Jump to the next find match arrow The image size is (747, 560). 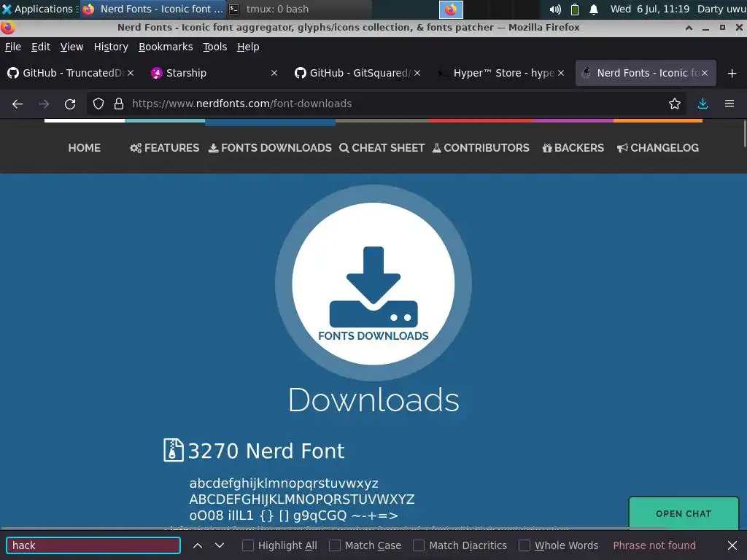pos(219,545)
